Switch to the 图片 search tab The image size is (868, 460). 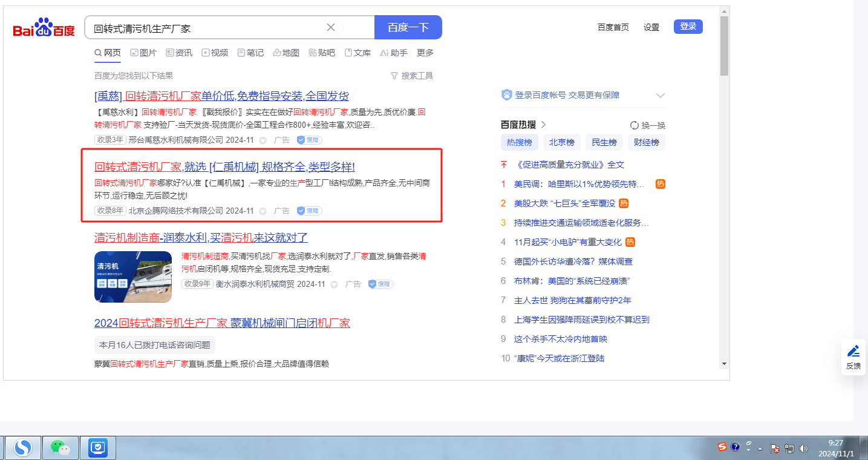(143, 53)
